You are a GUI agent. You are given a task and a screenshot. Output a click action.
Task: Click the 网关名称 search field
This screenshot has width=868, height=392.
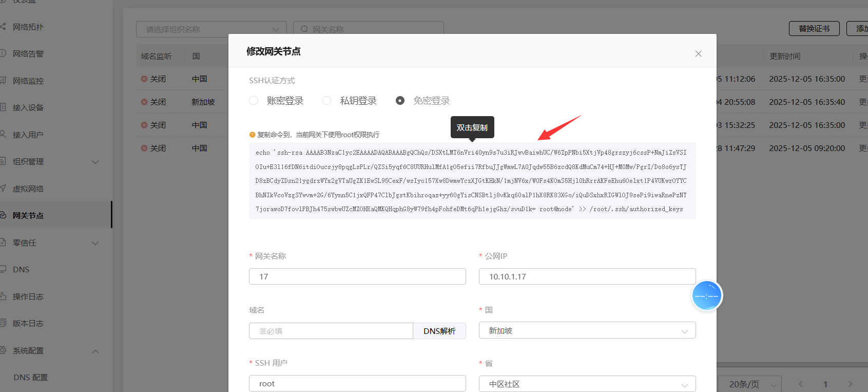click(368, 29)
